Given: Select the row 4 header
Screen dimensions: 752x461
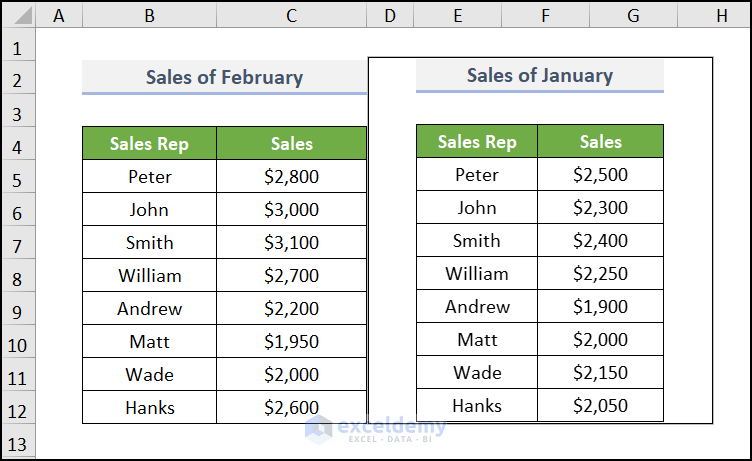Looking at the screenshot, I should pos(19,147).
